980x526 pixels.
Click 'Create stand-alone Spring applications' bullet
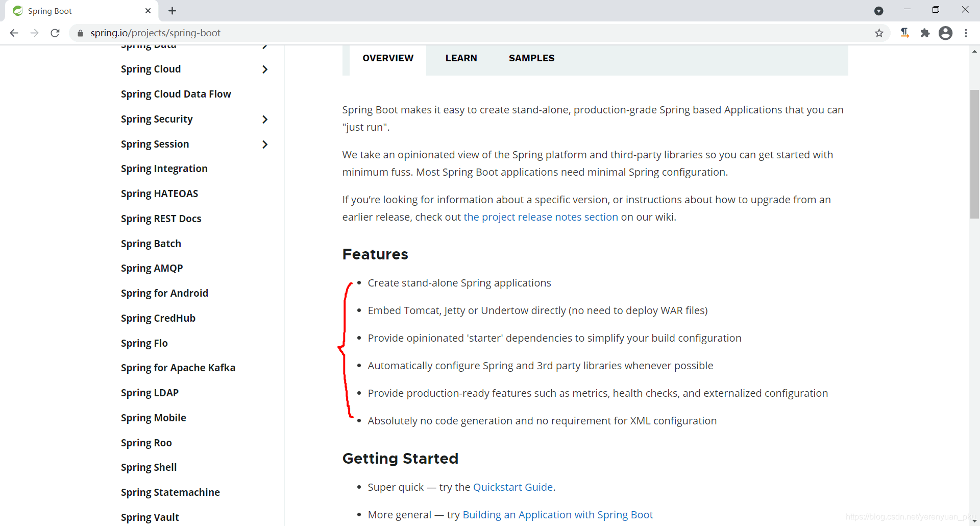click(459, 283)
